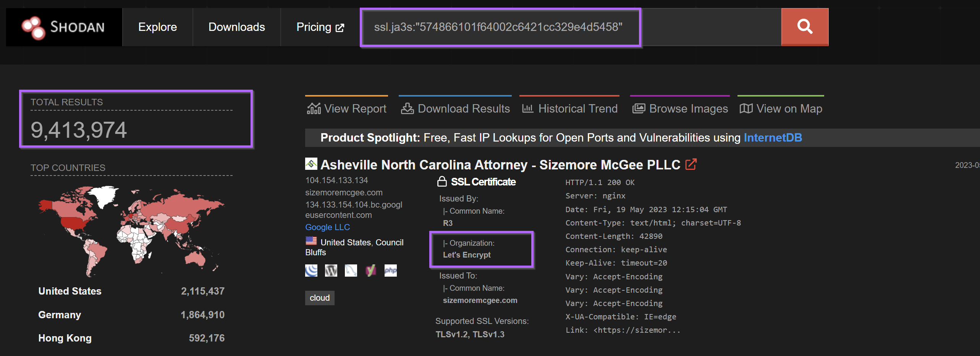Click the Link: <https://sizemor... header line
Image resolution: width=980 pixels, height=356 pixels.
[623, 330]
